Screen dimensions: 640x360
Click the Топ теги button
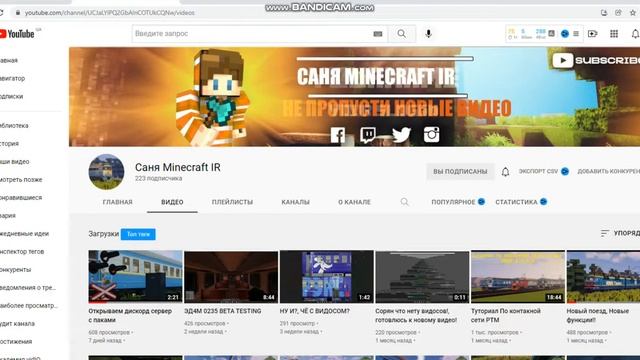pos(138,234)
